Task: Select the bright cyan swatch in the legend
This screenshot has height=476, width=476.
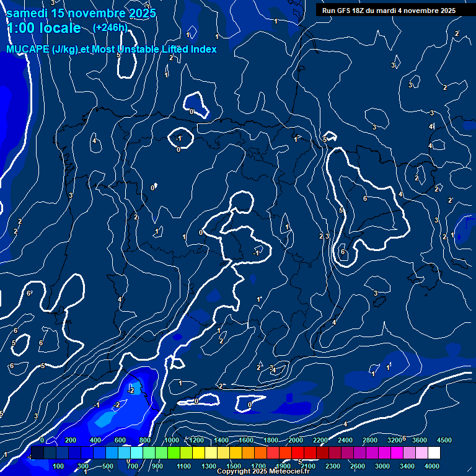Action: coord(136,452)
